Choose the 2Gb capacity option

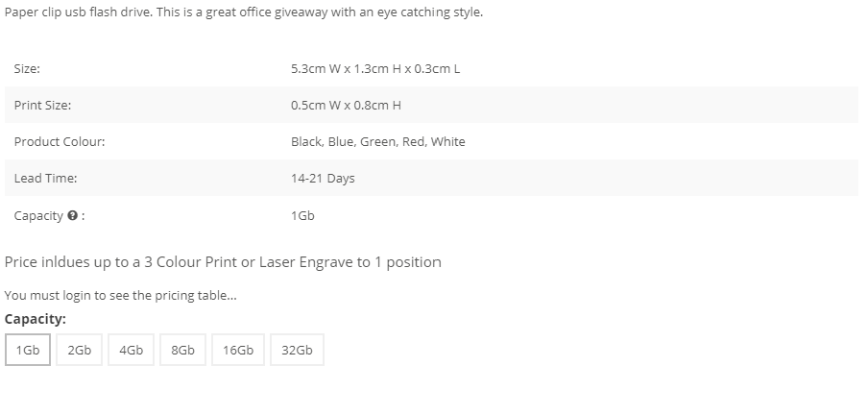[x=79, y=350]
